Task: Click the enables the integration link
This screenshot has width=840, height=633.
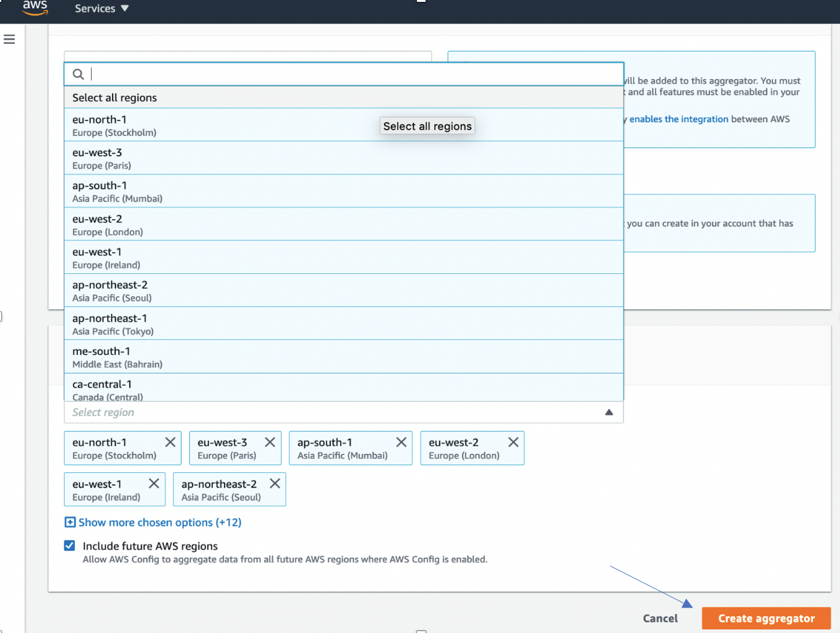Action: point(679,119)
